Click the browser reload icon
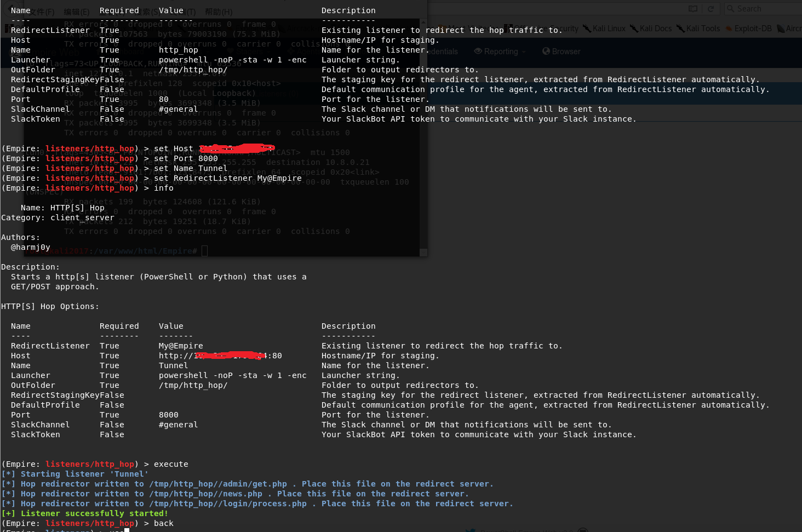Screen dimensions: 802x532 (711, 9)
